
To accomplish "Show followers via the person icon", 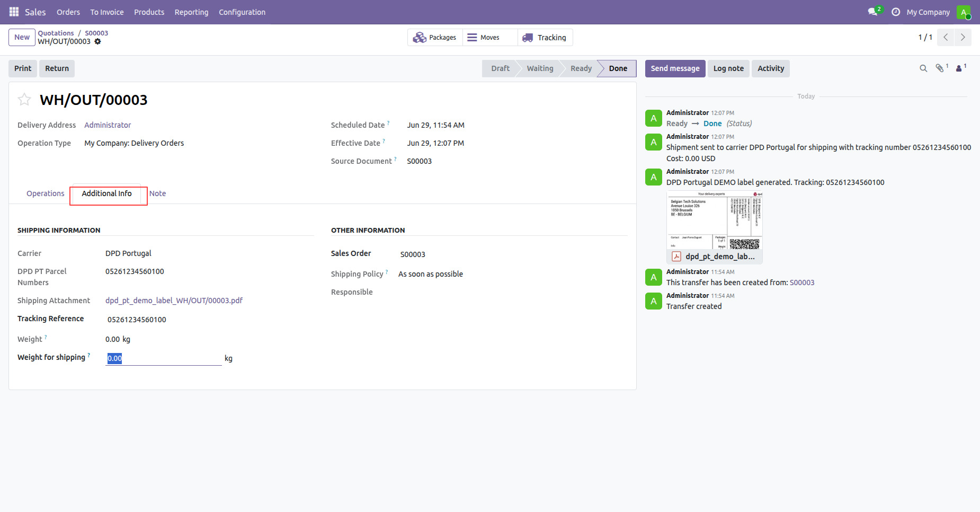I will point(959,68).
